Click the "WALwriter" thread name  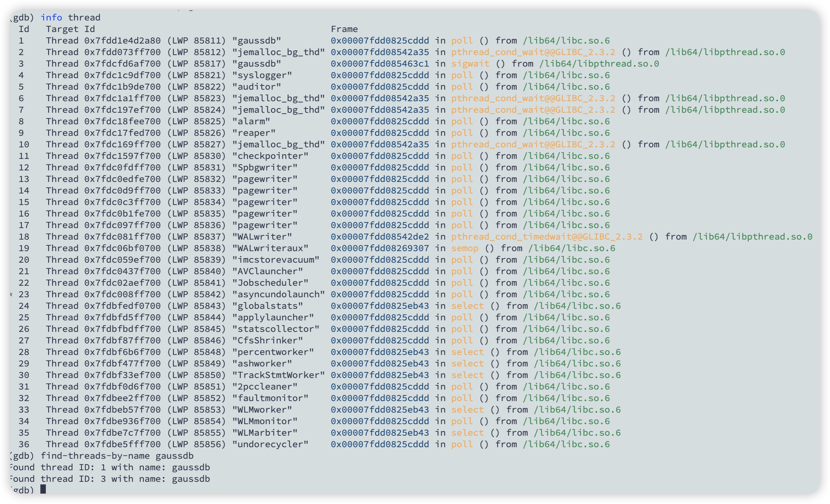(x=262, y=236)
